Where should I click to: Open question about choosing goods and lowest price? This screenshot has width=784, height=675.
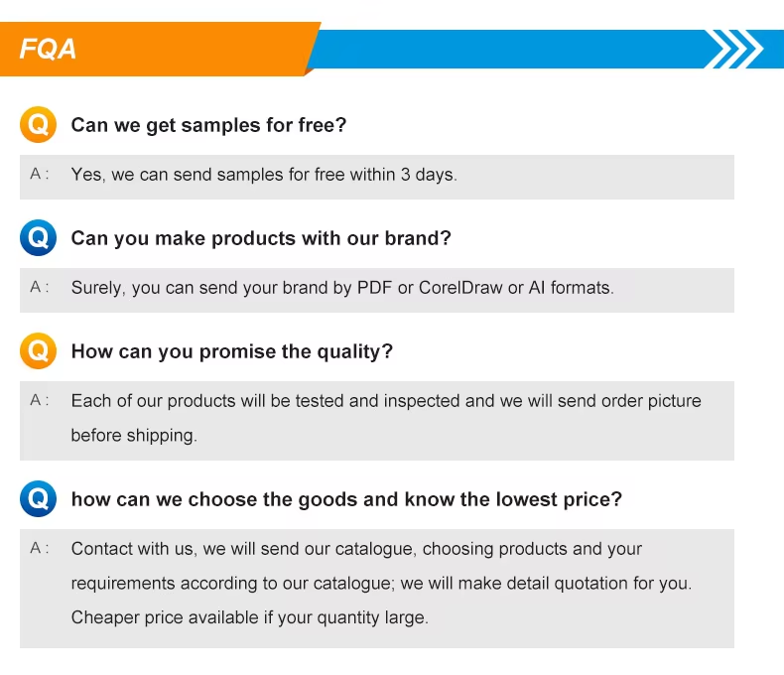pyautogui.click(x=346, y=500)
